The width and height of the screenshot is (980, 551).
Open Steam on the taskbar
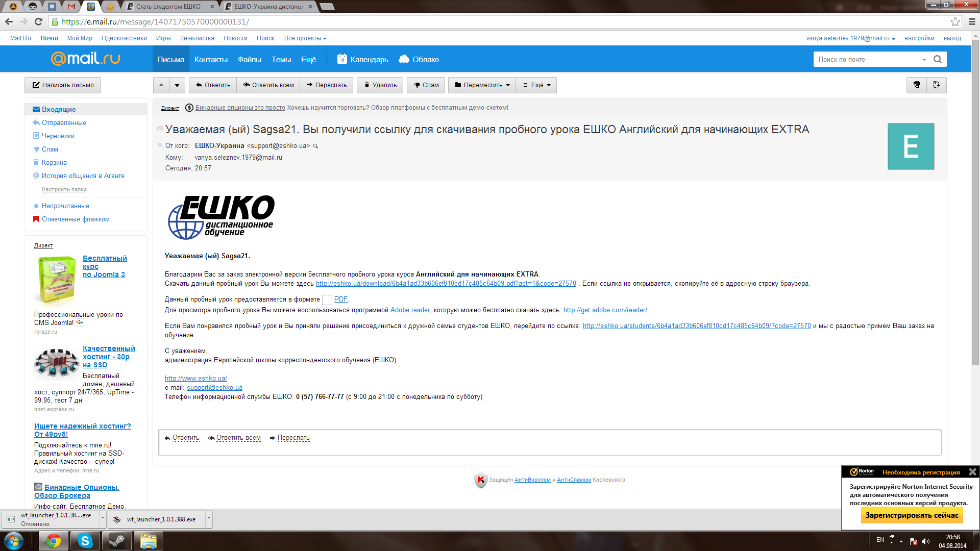click(x=116, y=541)
